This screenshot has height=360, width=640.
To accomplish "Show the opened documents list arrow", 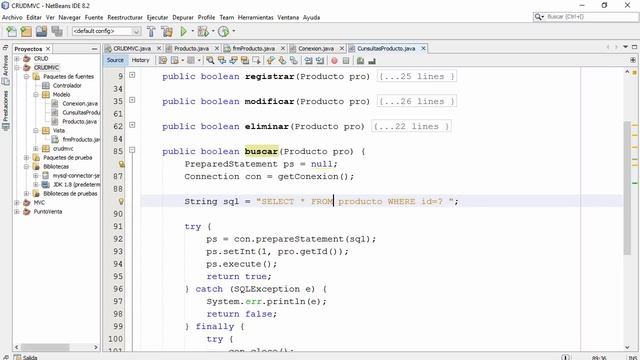I will coord(625,47).
